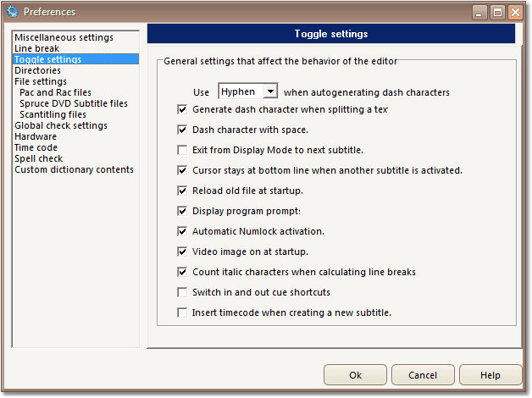Click the Ok button
532x398 pixels.
click(355, 375)
